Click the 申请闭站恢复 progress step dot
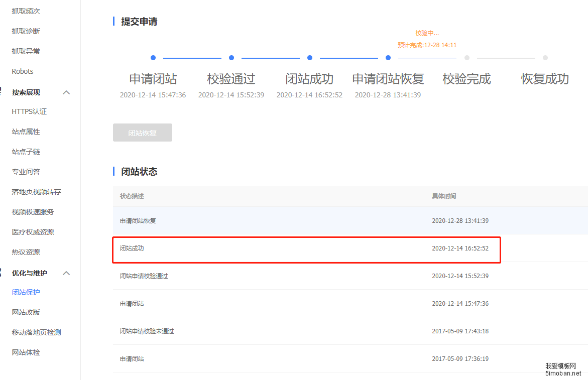588x380 pixels. (x=388, y=58)
